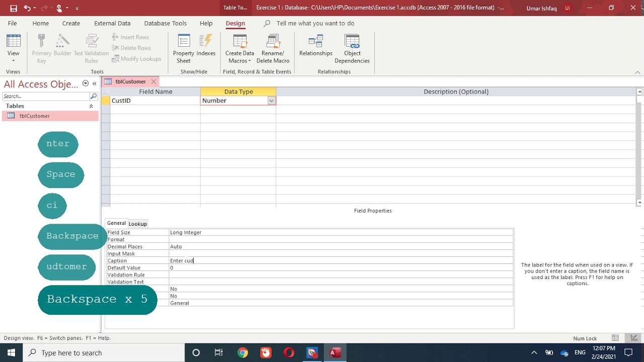Click the Access taskbar icon
The width and height of the screenshot is (644, 362).
pos(335,352)
